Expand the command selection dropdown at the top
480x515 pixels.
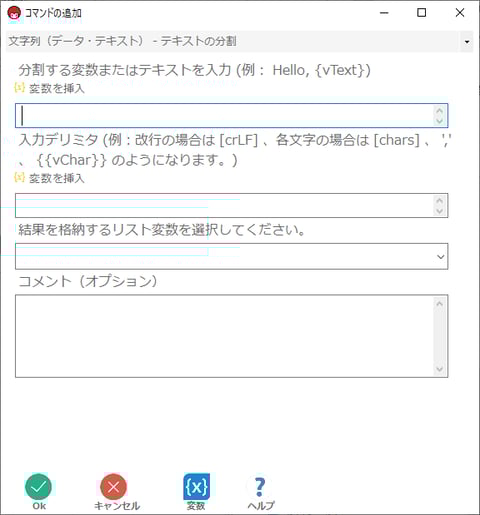(x=467, y=42)
